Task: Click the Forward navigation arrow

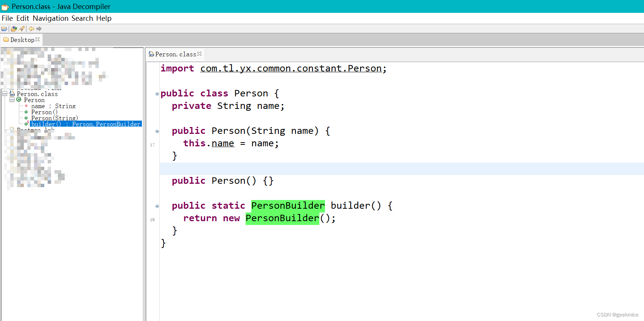Action: [x=39, y=29]
